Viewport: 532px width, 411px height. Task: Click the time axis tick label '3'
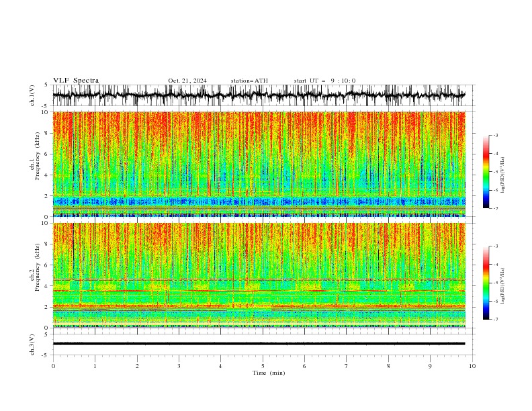[179, 366]
